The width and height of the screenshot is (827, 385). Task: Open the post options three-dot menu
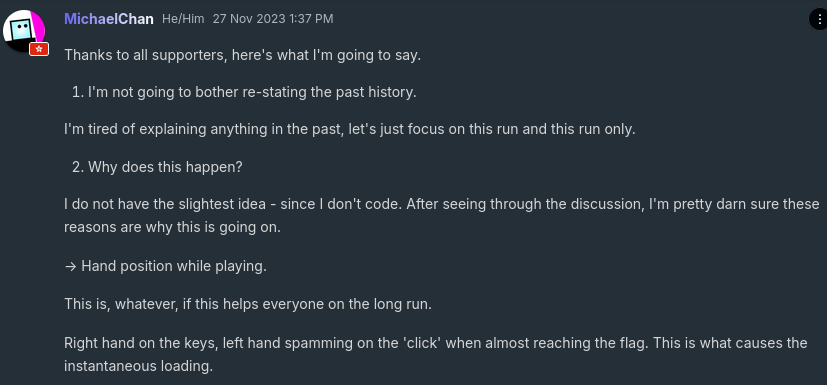click(819, 20)
